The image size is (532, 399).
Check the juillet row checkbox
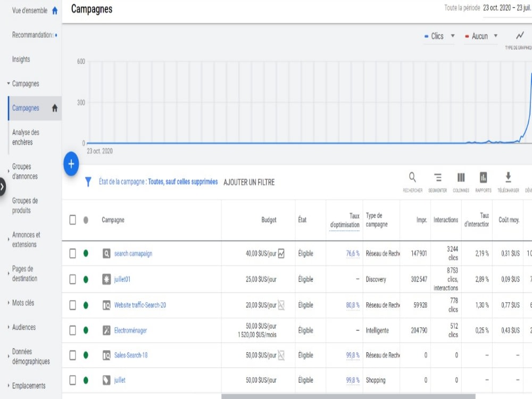(72, 380)
